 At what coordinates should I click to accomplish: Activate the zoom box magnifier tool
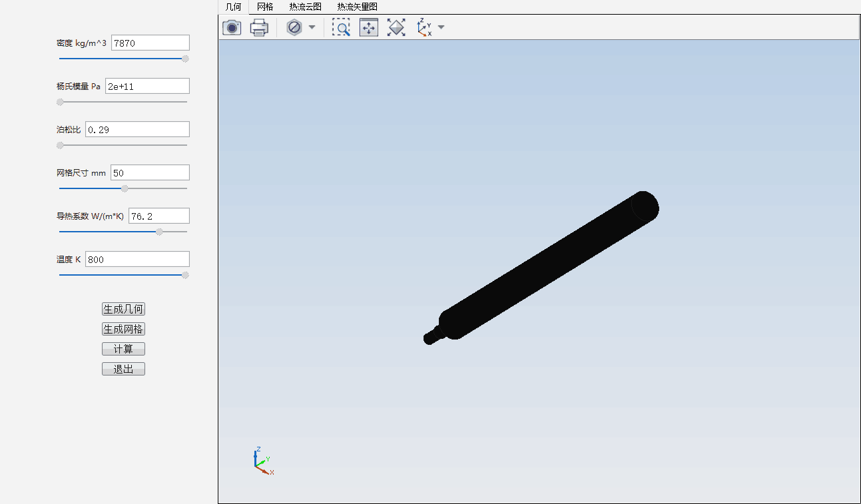[x=341, y=27]
